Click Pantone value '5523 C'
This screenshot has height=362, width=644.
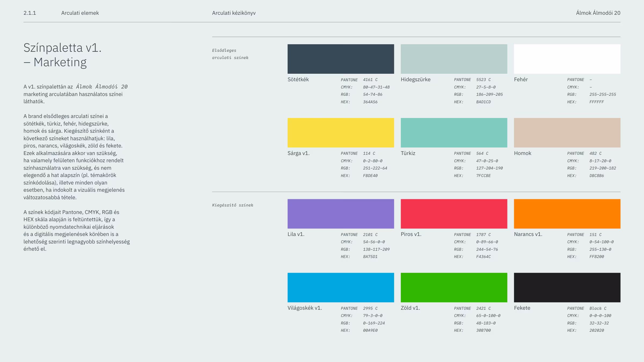tap(484, 80)
